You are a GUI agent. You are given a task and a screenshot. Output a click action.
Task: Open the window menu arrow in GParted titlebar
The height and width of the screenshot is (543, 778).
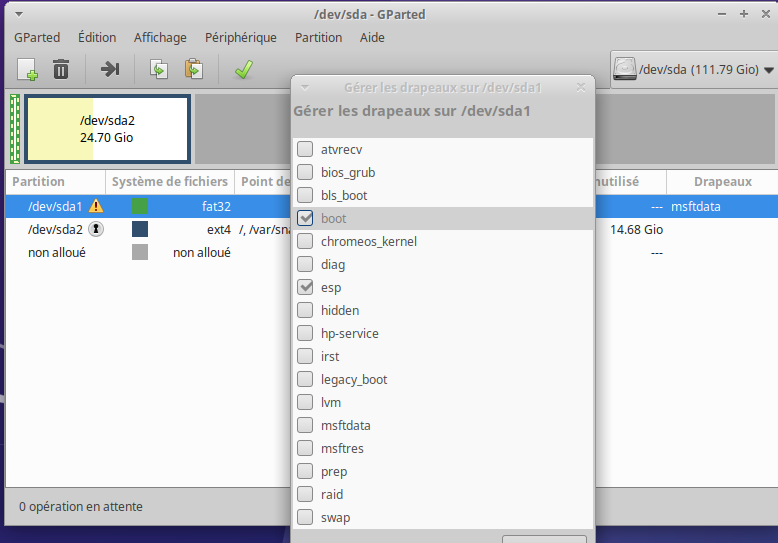[19, 14]
